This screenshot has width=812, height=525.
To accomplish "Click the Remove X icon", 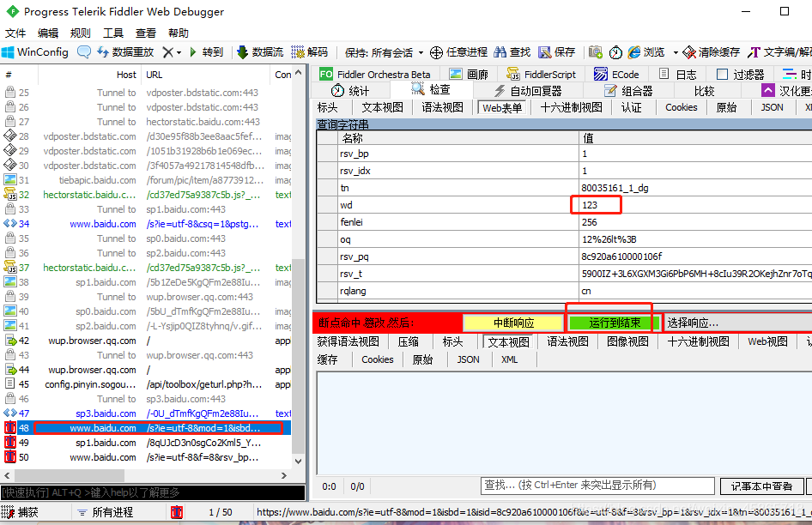I will 167,52.
